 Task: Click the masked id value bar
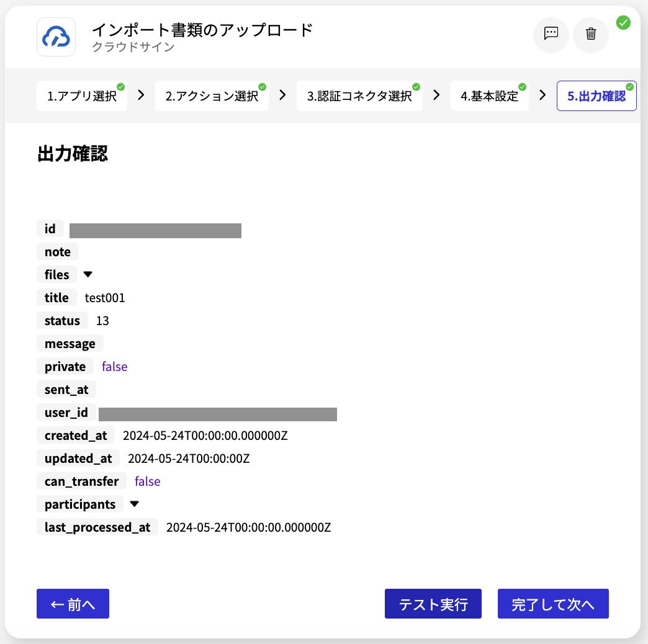coord(155,231)
